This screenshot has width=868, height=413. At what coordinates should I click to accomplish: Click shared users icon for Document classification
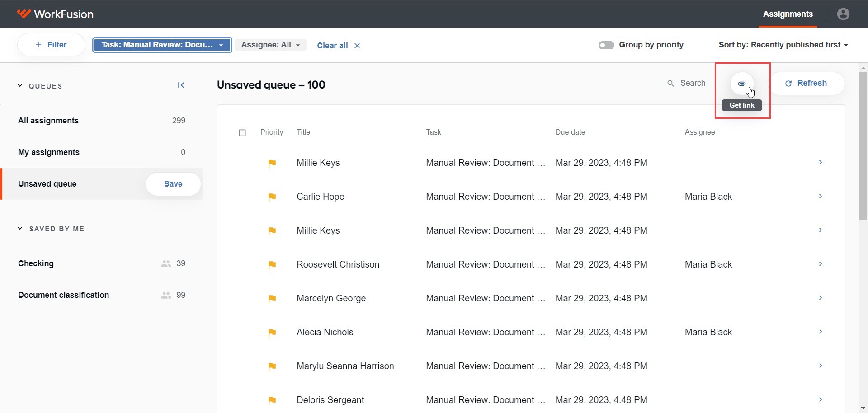click(x=166, y=296)
